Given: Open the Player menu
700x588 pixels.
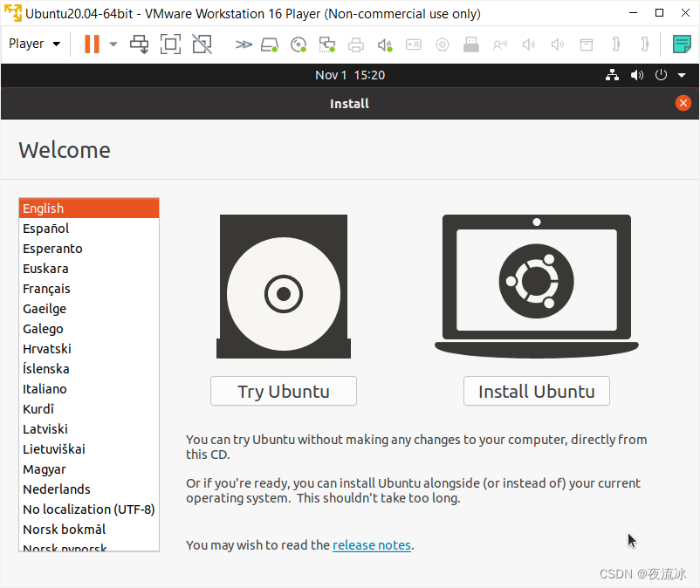Looking at the screenshot, I should tap(34, 44).
